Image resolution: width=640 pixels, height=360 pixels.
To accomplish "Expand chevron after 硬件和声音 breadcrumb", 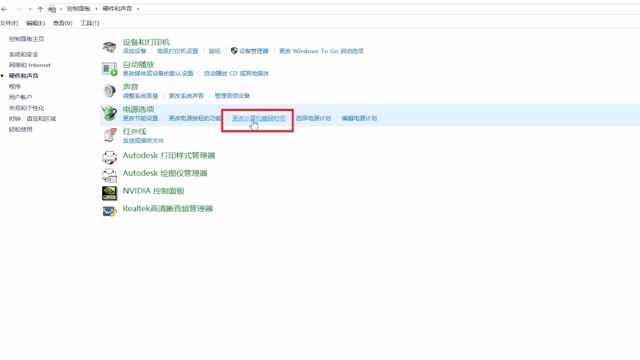I will pos(138,9).
